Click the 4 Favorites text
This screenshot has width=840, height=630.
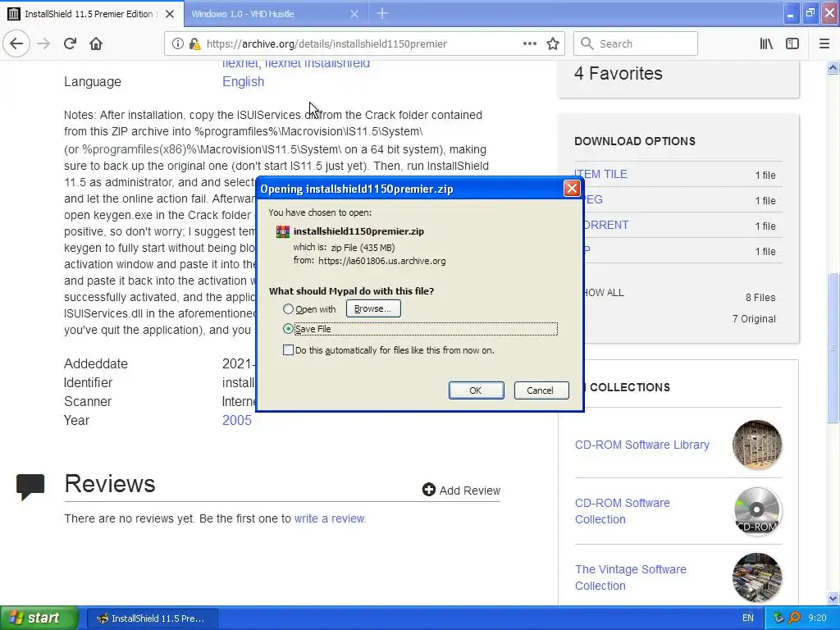(x=619, y=73)
